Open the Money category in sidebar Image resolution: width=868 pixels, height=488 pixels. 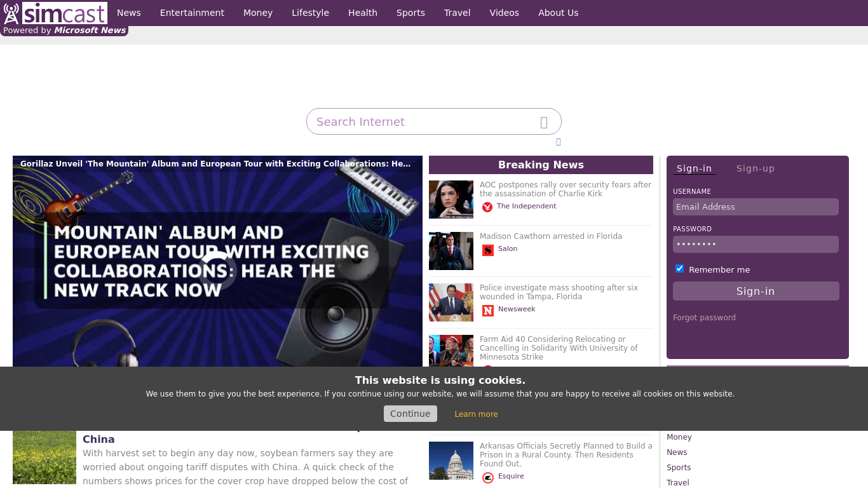pos(679,437)
